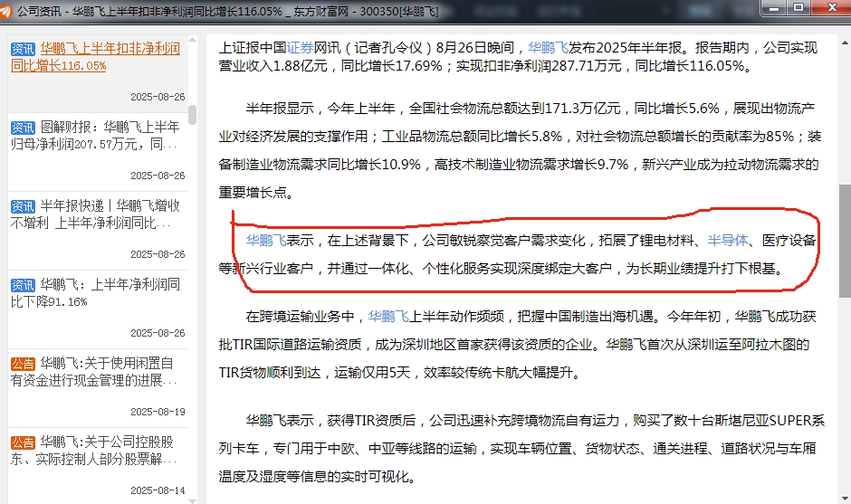The image size is (851, 504).
Task: Click article pane scroll-down arrow
Action: point(845,498)
